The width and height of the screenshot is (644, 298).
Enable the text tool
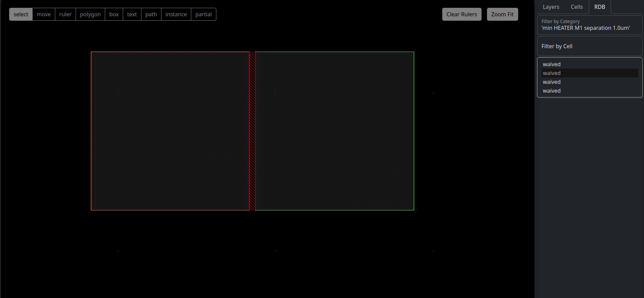[132, 14]
